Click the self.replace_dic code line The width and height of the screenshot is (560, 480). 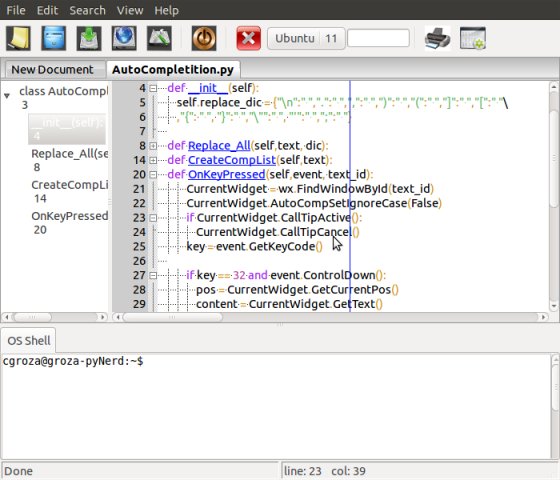click(342, 102)
